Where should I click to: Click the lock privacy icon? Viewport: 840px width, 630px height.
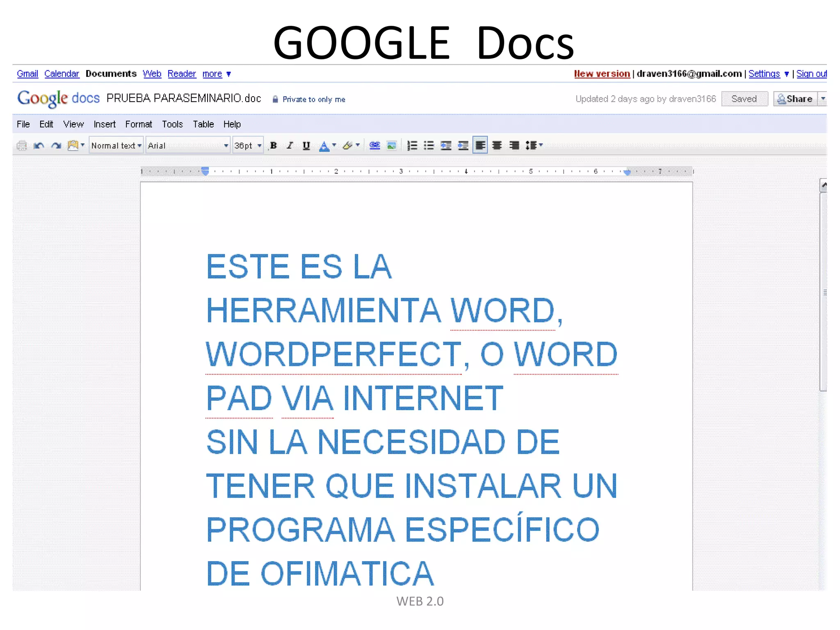pyautogui.click(x=275, y=99)
